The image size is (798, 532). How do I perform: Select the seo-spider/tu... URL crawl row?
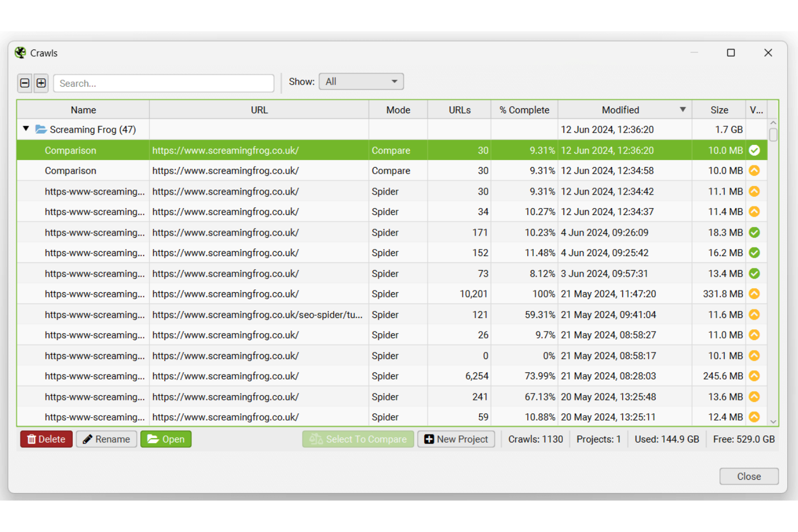click(x=392, y=315)
